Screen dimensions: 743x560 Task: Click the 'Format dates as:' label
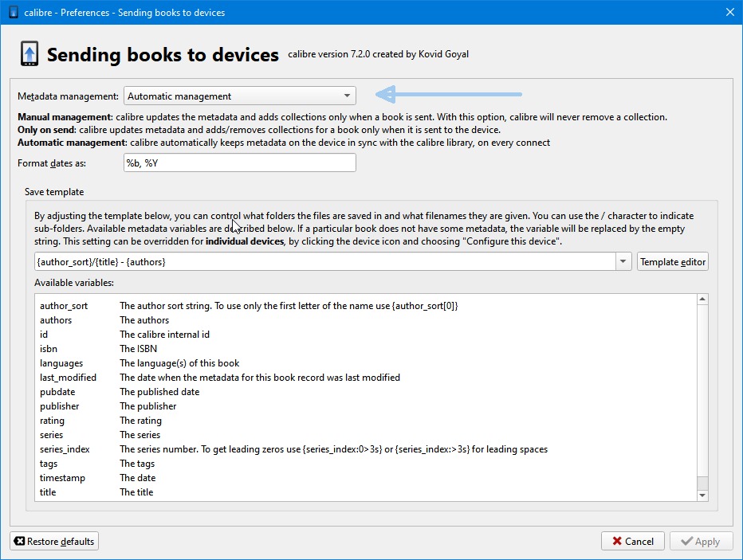(52, 163)
